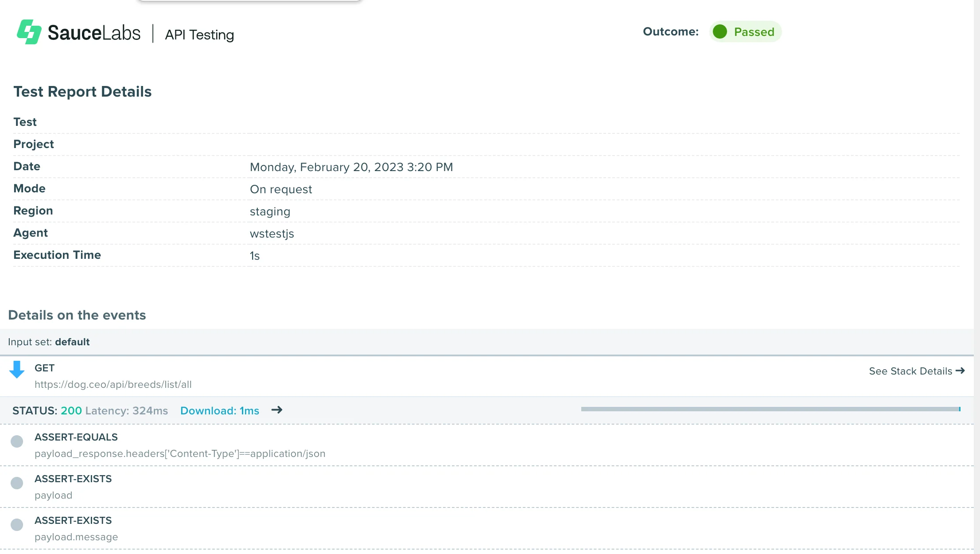The image size is (980, 554).
Task: Click the status circle beside ASSERT-EQUALS
Action: click(17, 441)
